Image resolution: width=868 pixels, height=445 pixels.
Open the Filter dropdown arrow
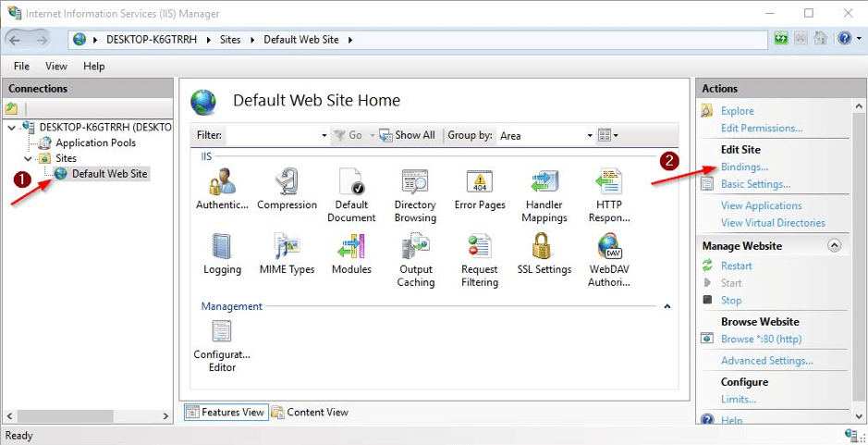[324, 136]
